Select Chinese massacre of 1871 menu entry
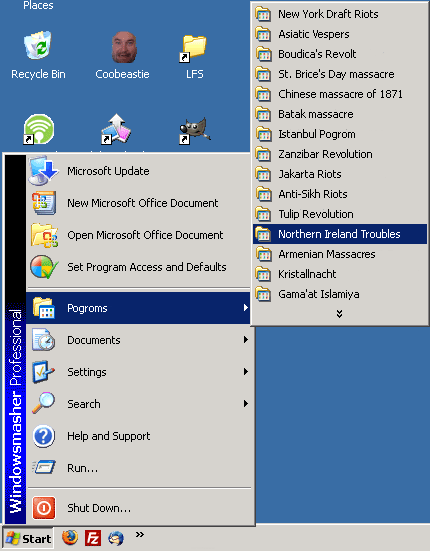Screen dimensions: 430x551 coord(340,94)
